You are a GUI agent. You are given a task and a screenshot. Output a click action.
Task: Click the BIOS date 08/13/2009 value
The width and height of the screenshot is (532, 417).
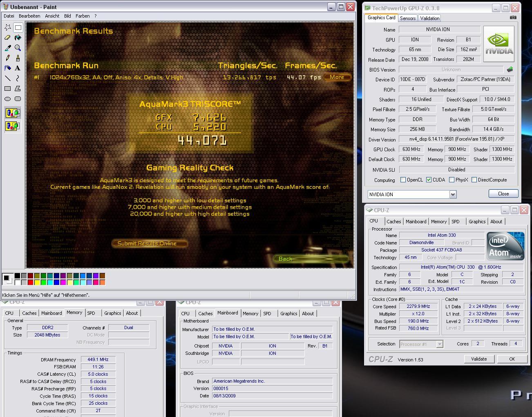point(272,396)
